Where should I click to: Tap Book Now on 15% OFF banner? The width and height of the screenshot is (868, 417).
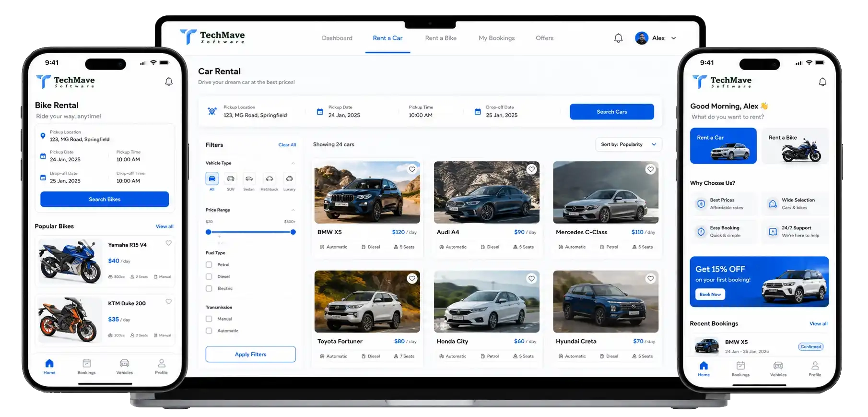point(710,294)
